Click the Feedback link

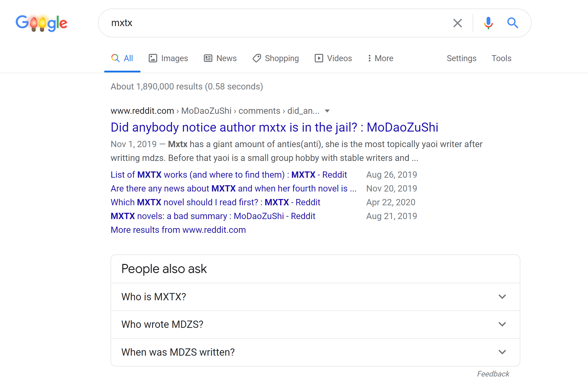493,374
